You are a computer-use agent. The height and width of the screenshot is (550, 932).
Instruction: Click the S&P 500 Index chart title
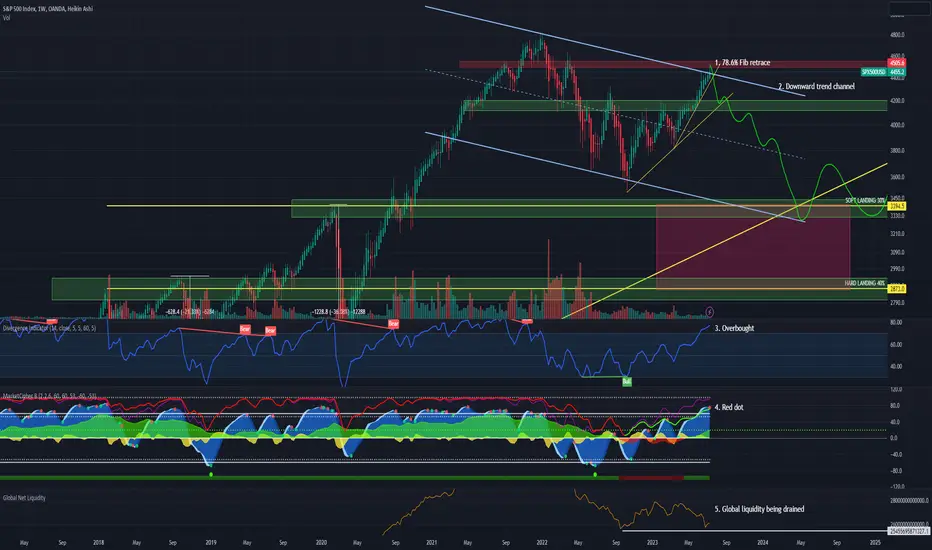click(x=48, y=9)
